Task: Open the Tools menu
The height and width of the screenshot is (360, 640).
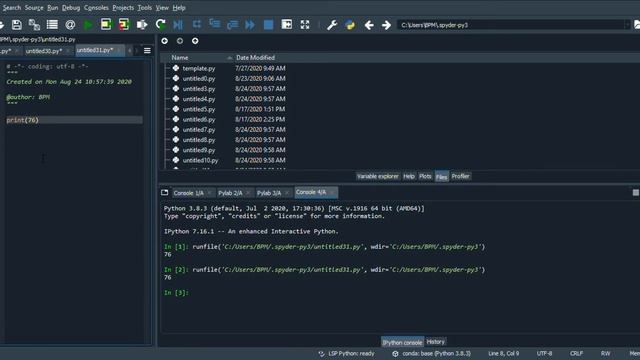Action: [144, 8]
